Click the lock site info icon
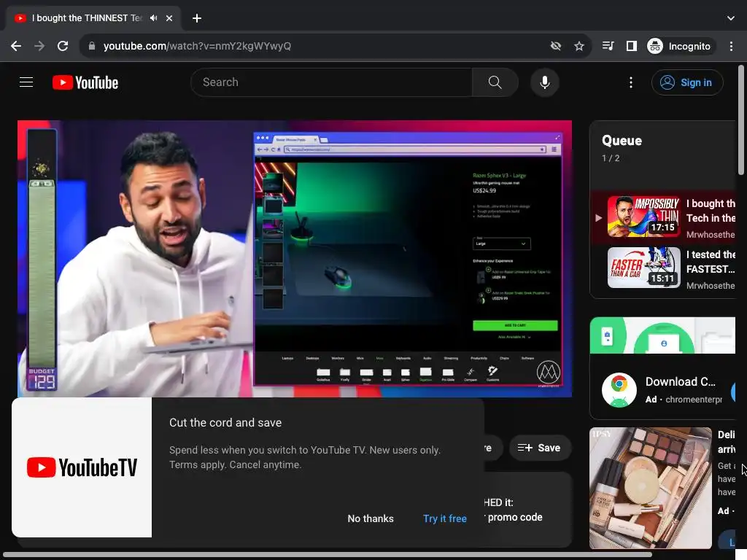This screenshot has width=747, height=560. click(92, 46)
